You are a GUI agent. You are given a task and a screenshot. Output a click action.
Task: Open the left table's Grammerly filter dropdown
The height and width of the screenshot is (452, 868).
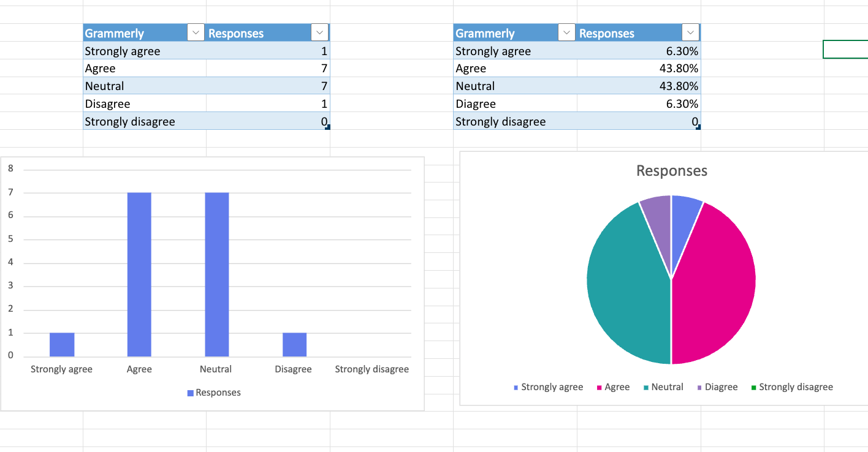tap(195, 33)
